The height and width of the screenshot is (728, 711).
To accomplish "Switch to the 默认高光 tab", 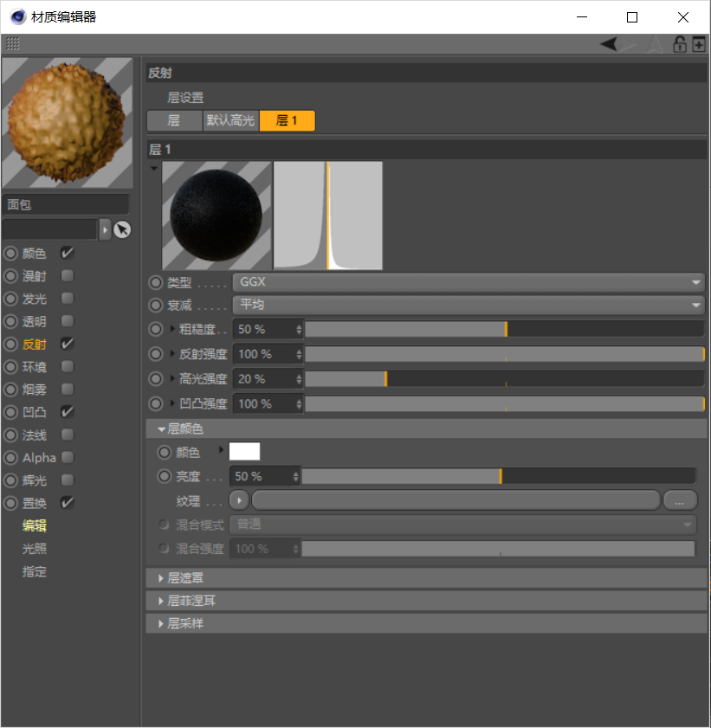I will coord(230,121).
